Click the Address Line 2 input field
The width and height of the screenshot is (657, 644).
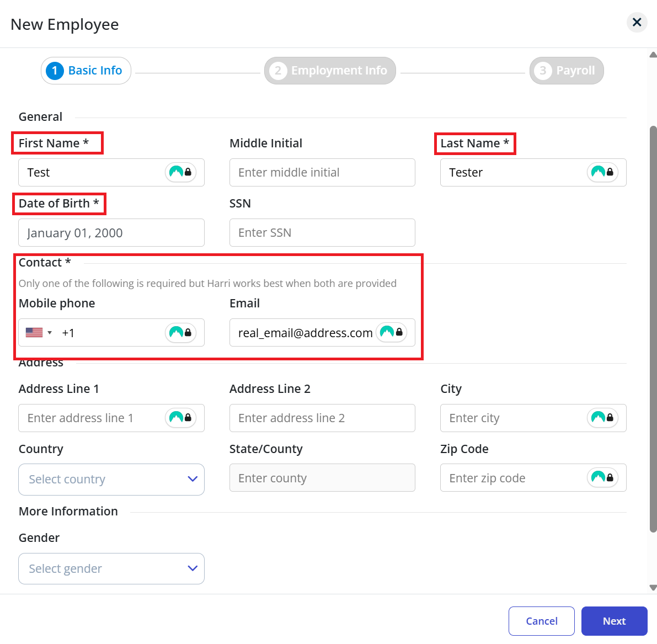322,418
